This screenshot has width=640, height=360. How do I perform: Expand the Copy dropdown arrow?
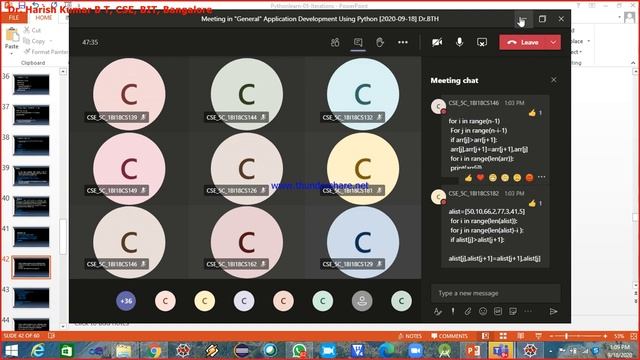pyautogui.click(x=51, y=41)
